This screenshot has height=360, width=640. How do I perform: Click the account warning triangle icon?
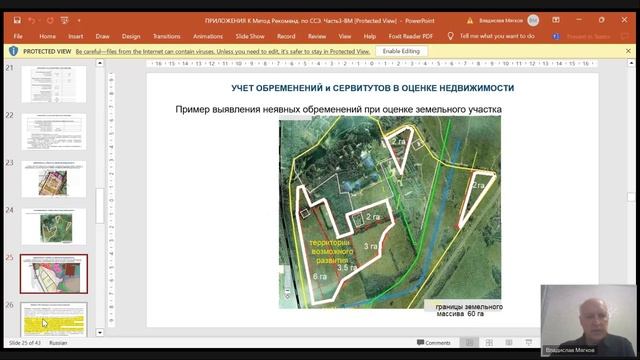(470, 20)
